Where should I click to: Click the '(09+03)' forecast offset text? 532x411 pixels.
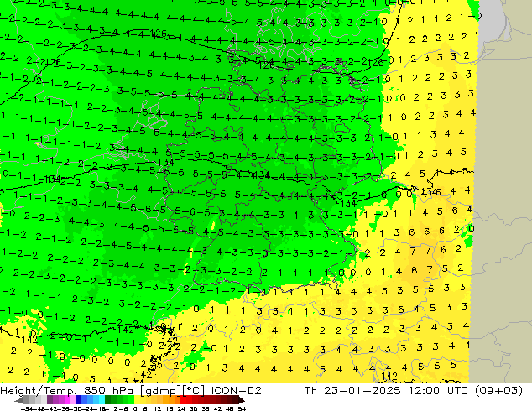pyautogui.click(x=498, y=391)
